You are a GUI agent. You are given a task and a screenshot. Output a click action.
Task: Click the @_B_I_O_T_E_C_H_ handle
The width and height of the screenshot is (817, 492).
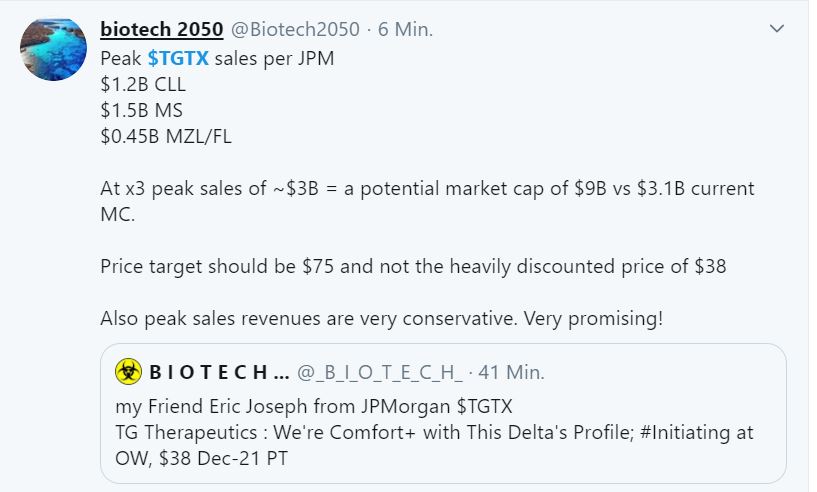381,373
